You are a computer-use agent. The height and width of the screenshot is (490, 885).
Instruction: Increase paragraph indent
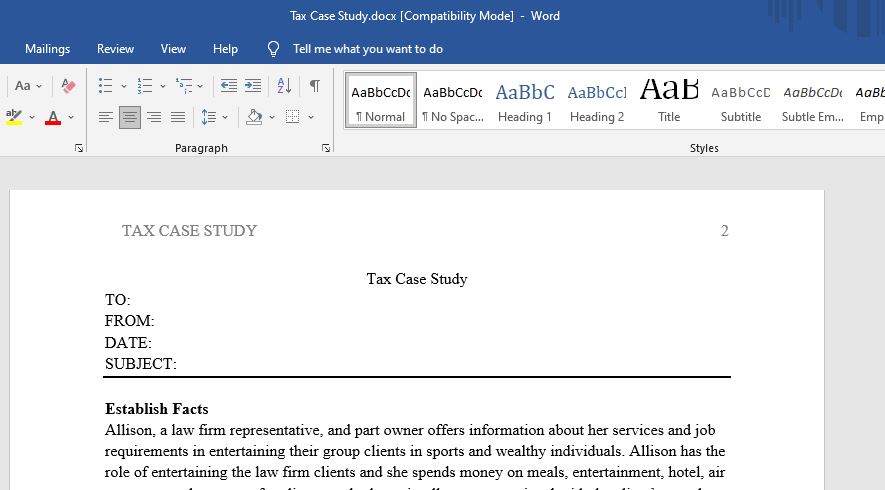(x=253, y=86)
